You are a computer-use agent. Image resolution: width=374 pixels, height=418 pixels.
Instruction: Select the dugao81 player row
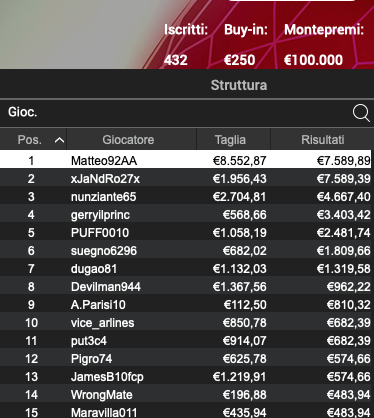click(187, 267)
